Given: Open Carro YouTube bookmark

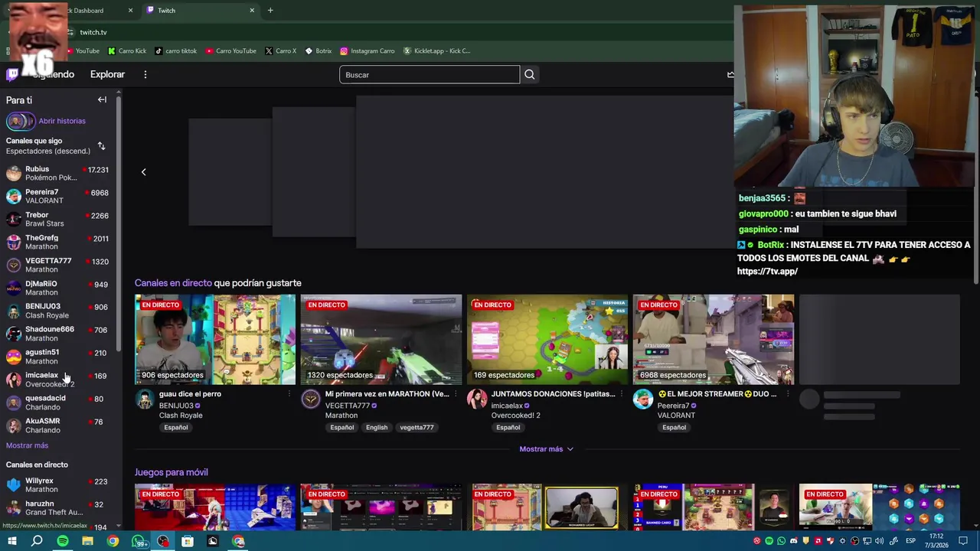Looking at the screenshot, I should tap(230, 51).
